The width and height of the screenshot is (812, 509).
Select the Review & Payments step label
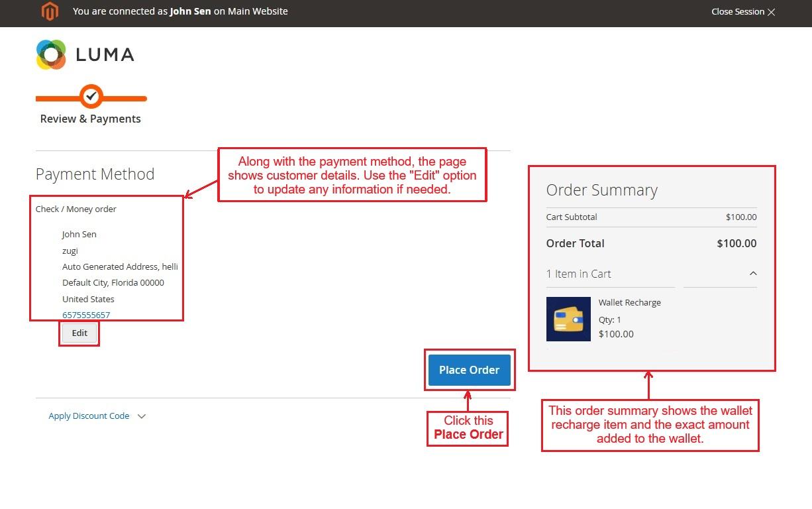pos(91,119)
